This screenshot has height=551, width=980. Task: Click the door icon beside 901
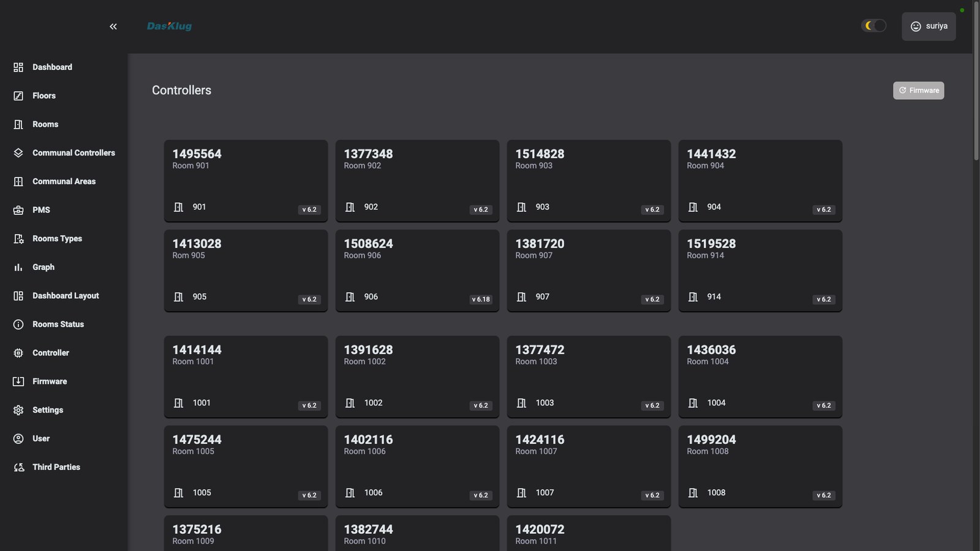coord(178,207)
